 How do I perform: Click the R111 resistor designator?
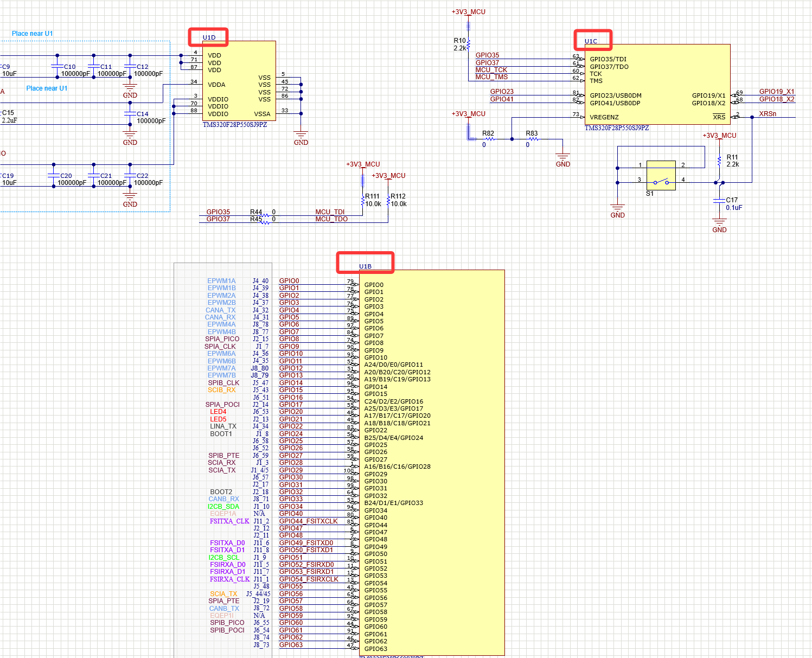[x=372, y=196]
